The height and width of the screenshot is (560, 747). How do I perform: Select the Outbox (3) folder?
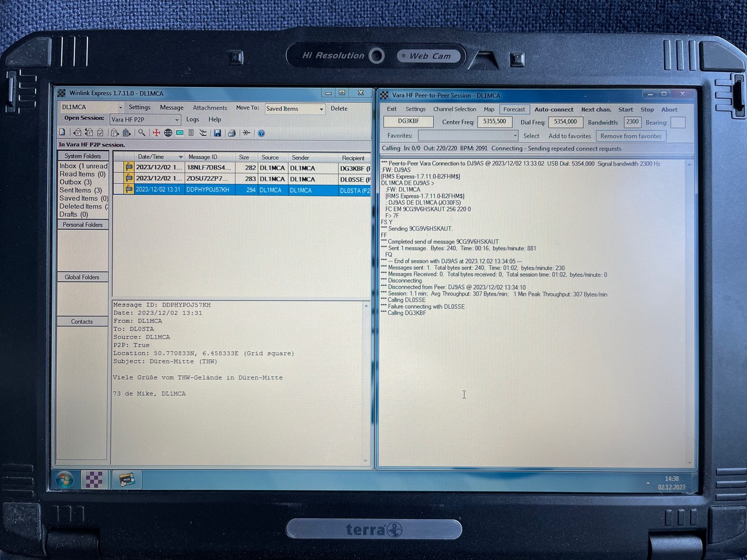click(x=75, y=182)
